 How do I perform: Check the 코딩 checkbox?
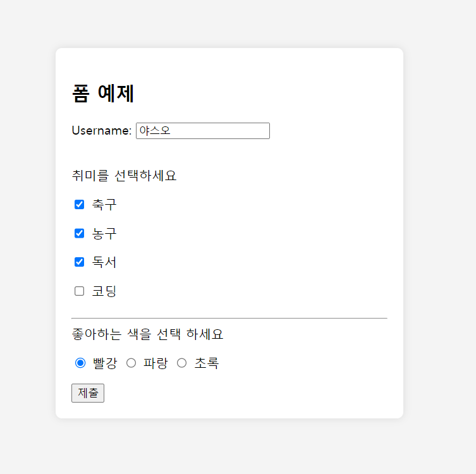[79, 291]
